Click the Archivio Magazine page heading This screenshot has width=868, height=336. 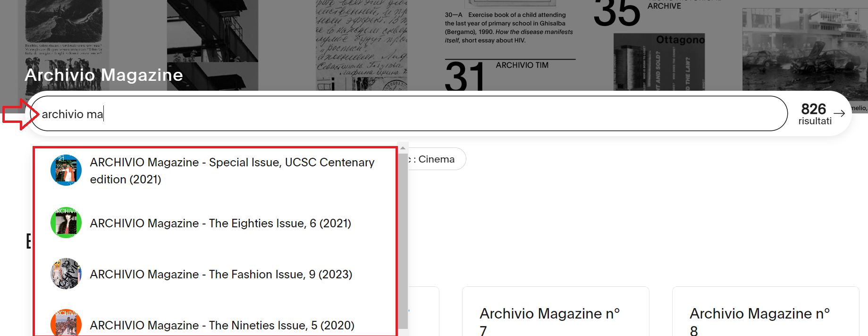[x=104, y=75]
